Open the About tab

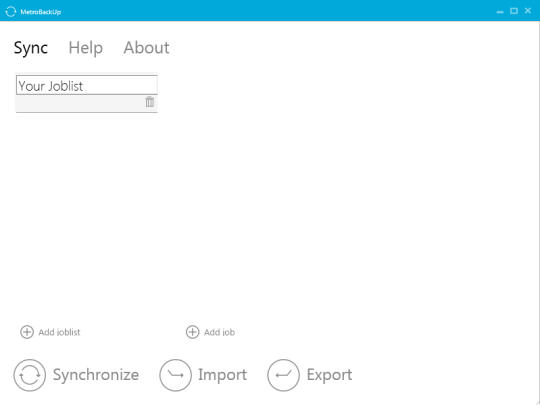(x=146, y=48)
